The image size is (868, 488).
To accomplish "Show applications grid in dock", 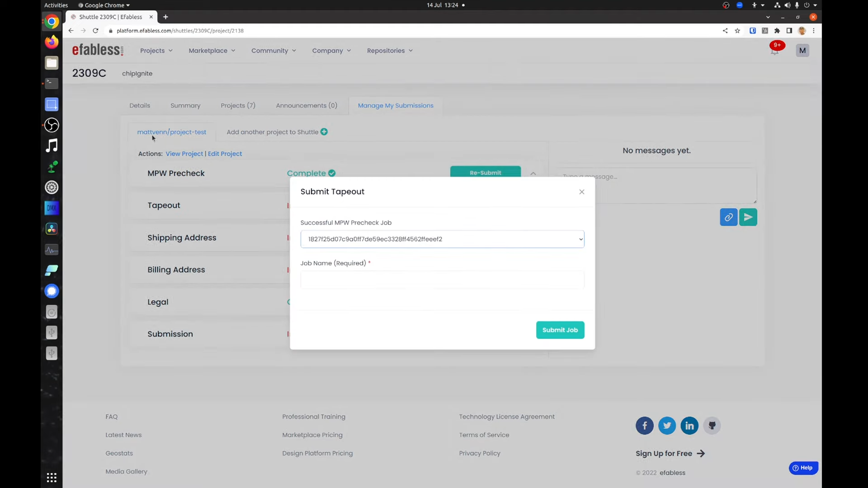I will (52, 478).
